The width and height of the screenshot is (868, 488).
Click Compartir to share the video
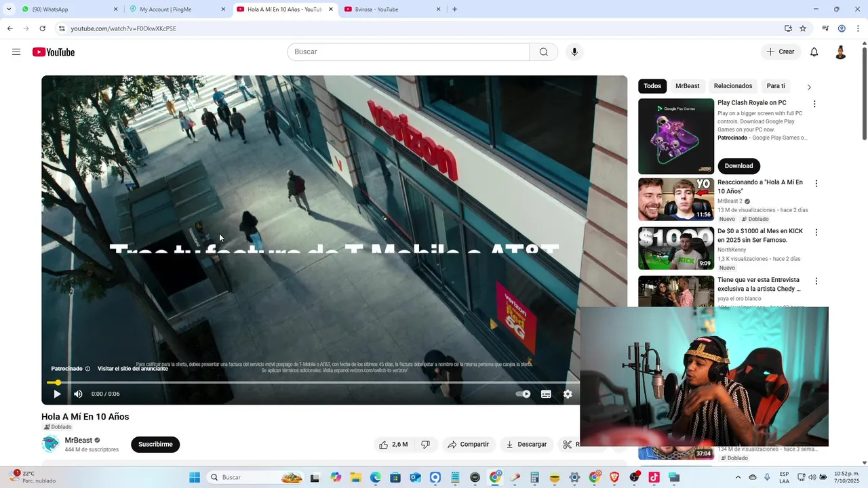468,445
